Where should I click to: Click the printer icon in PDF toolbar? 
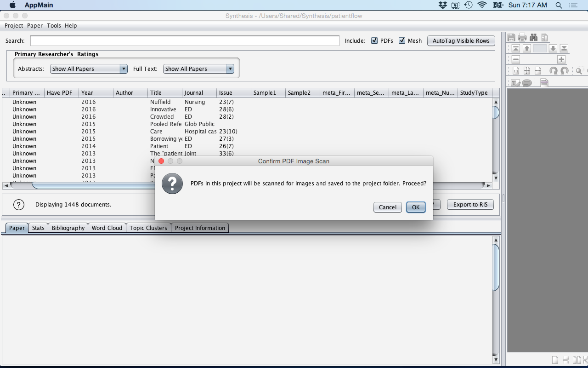click(x=522, y=38)
